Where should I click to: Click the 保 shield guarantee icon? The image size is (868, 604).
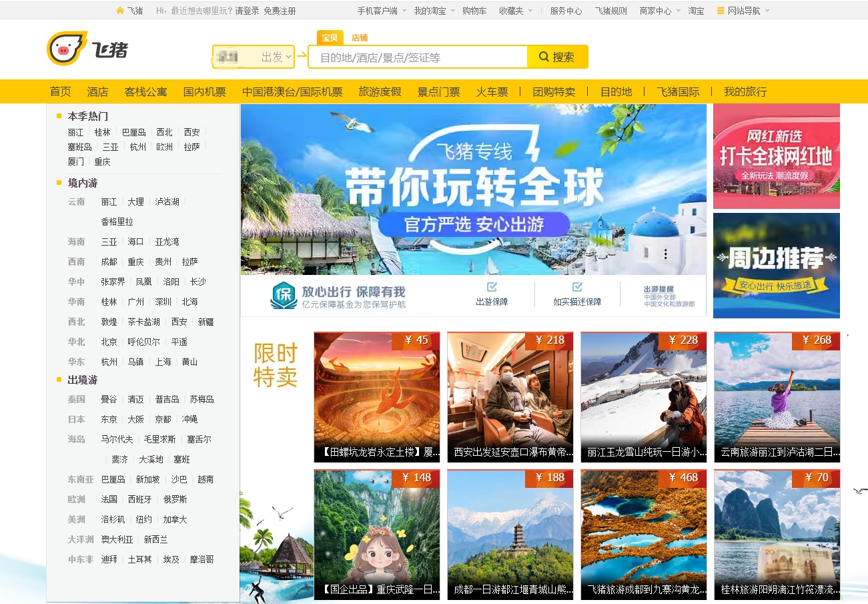[x=283, y=295]
